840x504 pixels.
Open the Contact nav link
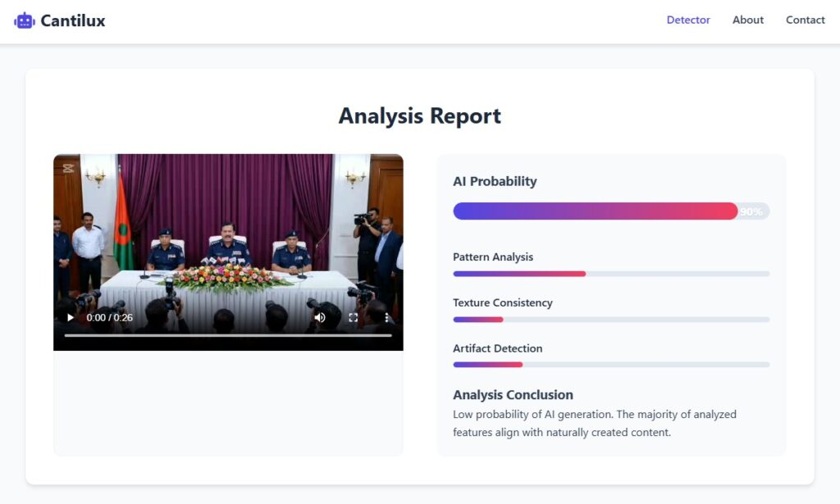click(806, 20)
